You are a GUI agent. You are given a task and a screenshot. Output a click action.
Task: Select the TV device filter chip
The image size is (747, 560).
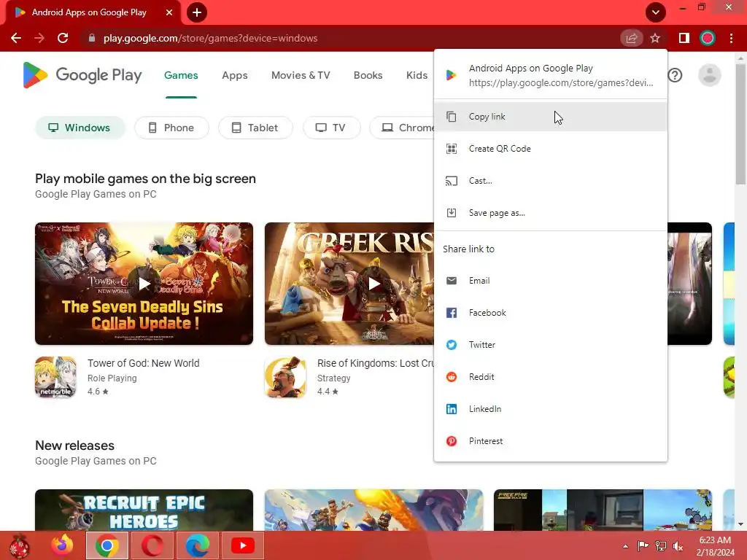(332, 128)
